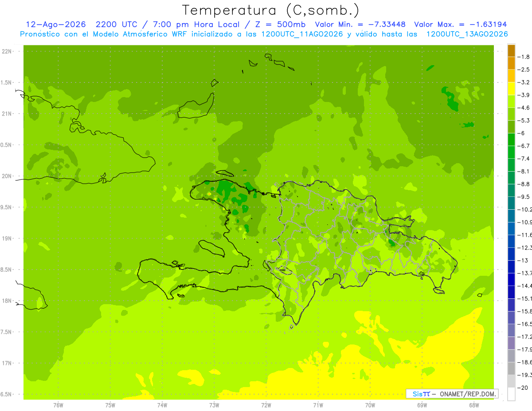
Task: Click the '76W' longitude label
Action: tap(58, 405)
